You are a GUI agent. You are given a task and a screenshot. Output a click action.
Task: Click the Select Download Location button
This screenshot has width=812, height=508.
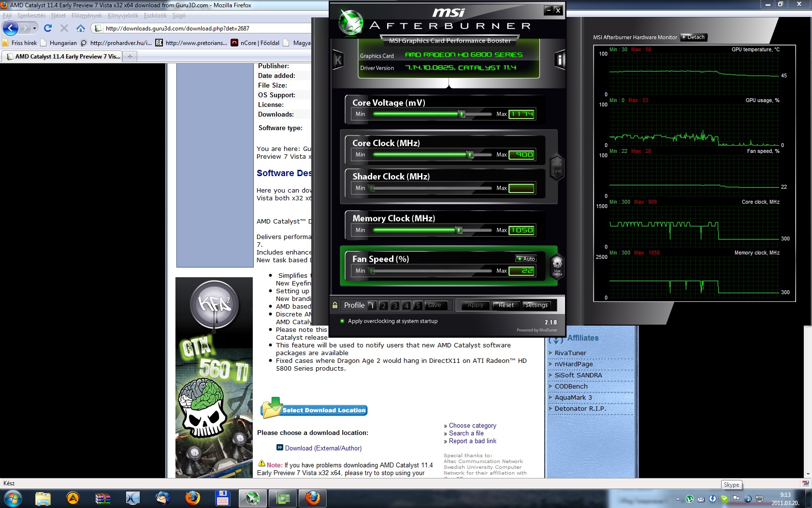coord(314,409)
